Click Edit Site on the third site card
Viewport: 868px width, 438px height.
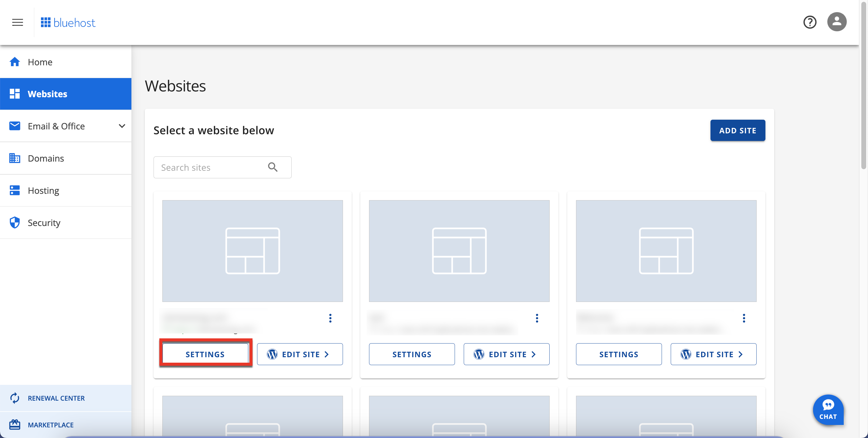point(713,354)
